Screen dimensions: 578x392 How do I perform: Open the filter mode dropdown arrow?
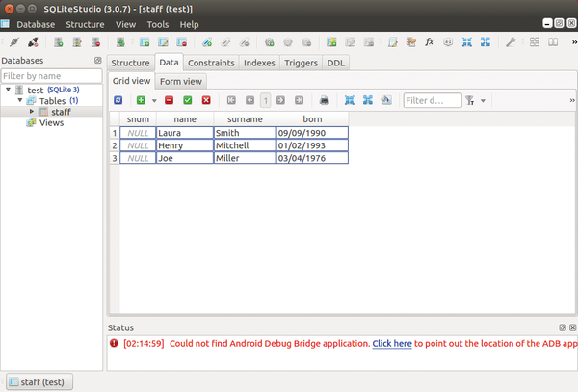(x=482, y=100)
